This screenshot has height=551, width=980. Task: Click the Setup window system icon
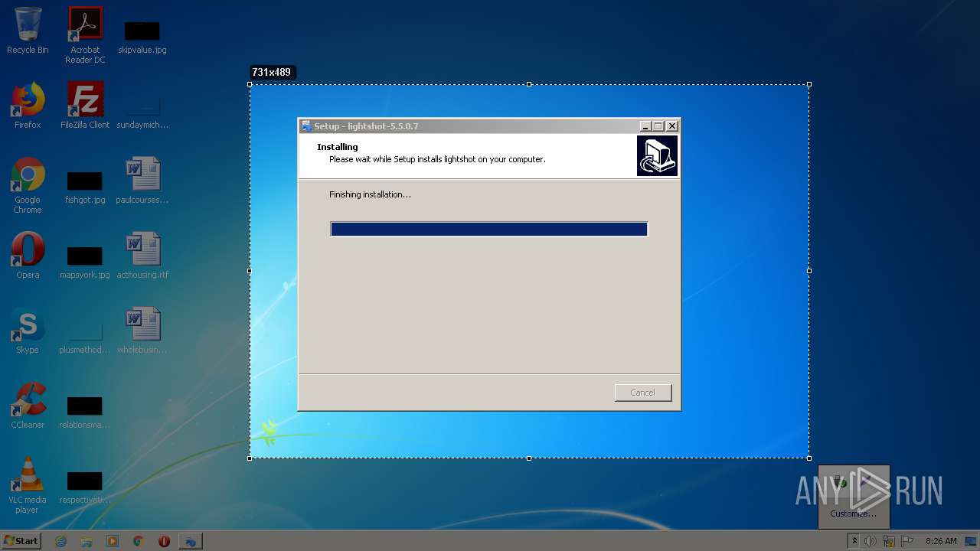[306, 126]
